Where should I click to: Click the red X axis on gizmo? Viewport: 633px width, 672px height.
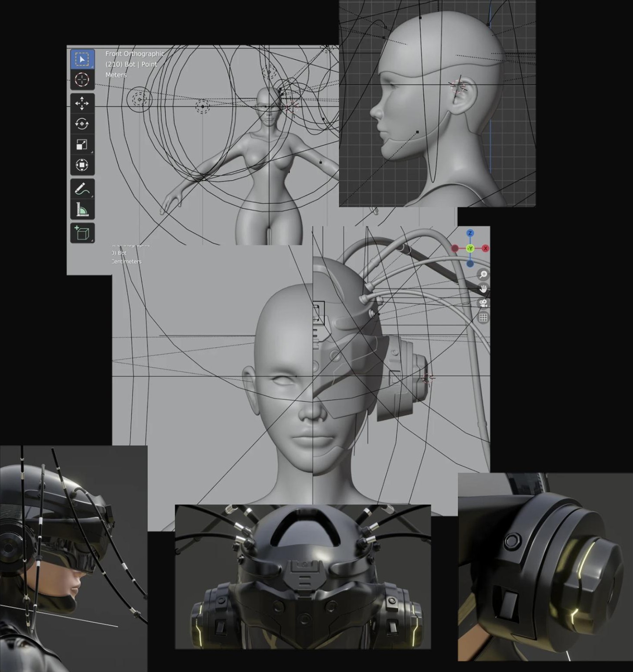tap(485, 248)
